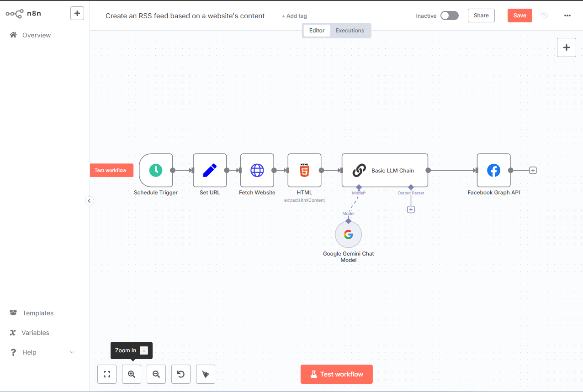
Task: Select the HTML extract node
Action: [304, 170]
